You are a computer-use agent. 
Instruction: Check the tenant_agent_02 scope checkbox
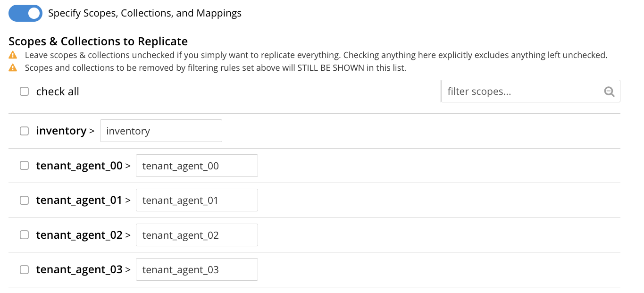(x=24, y=235)
